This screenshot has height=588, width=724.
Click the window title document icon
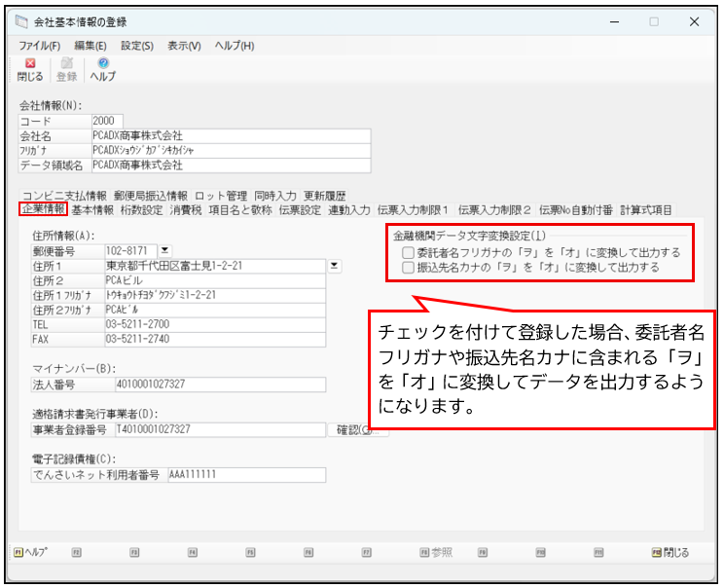21,21
